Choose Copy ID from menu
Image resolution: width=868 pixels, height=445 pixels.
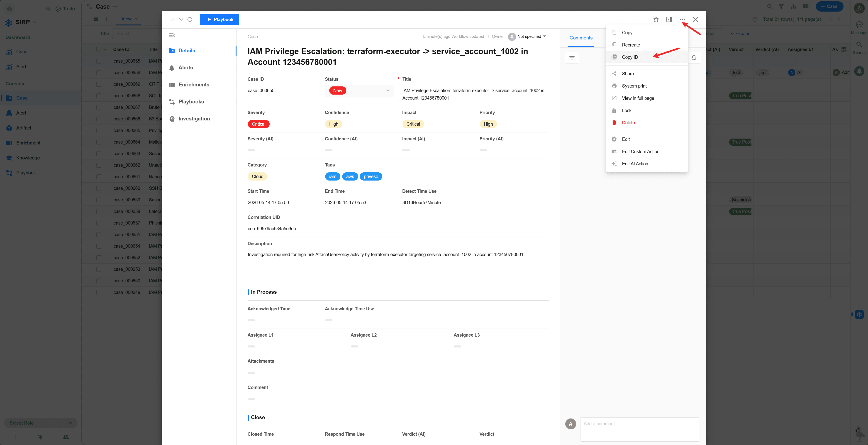pyautogui.click(x=647, y=57)
